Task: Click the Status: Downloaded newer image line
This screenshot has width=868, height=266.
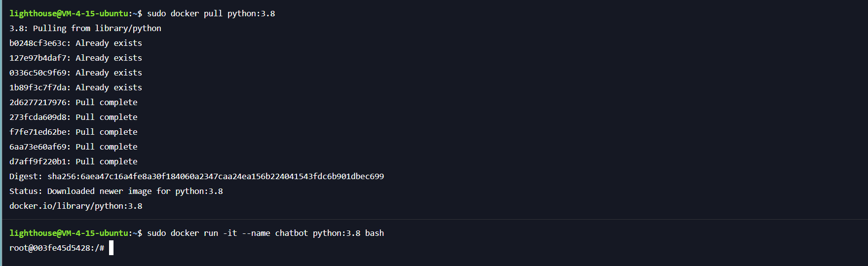Action: (116, 191)
